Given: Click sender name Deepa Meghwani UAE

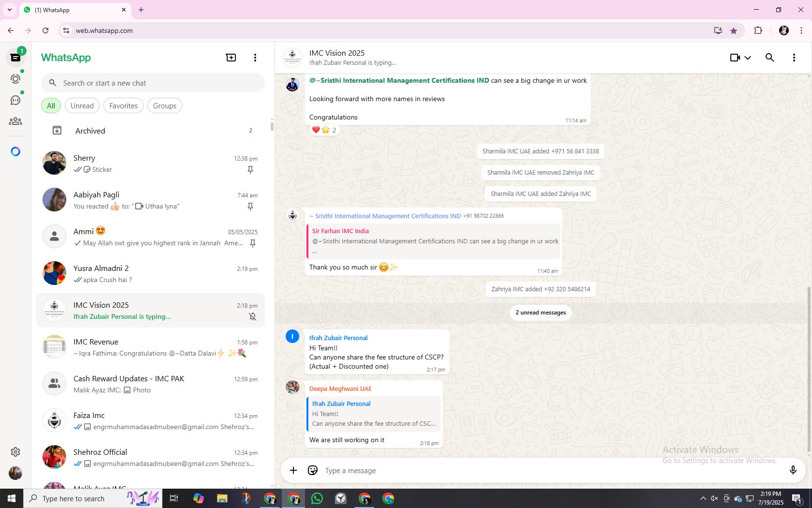Looking at the screenshot, I should [340, 388].
